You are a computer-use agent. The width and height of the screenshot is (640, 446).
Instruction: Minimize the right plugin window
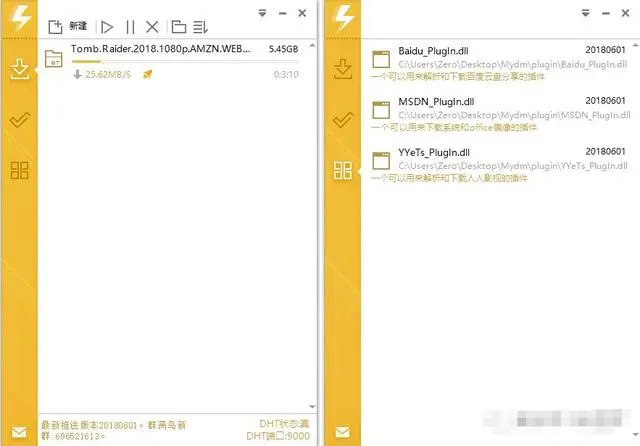coord(606,13)
